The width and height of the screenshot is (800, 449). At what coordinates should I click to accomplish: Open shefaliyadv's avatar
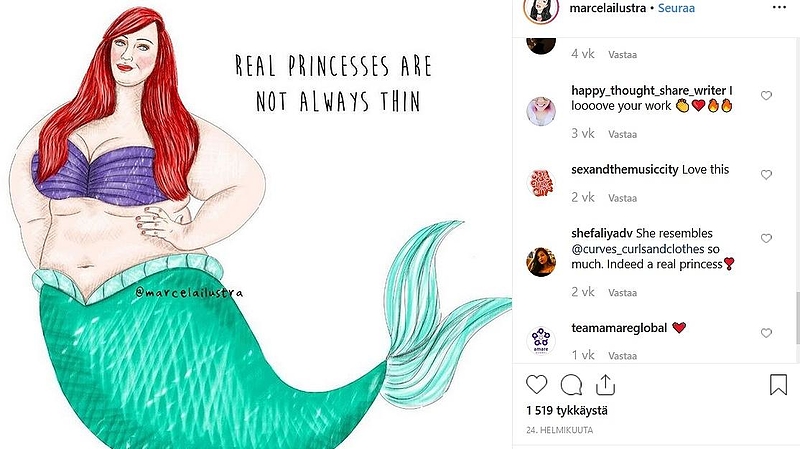(x=541, y=262)
